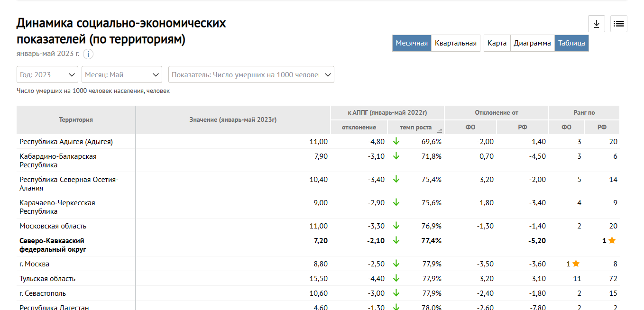
Task: Select the Таблица tab
Action: [571, 43]
